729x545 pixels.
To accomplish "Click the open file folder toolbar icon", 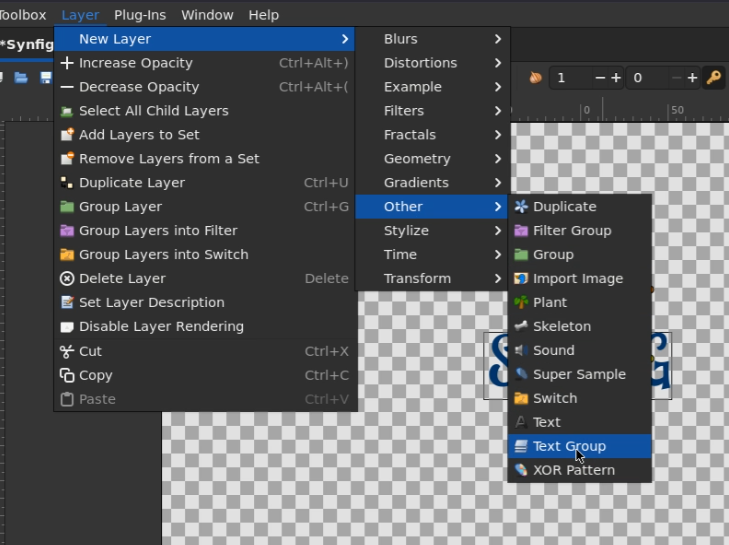I will (x=21, y=77).
